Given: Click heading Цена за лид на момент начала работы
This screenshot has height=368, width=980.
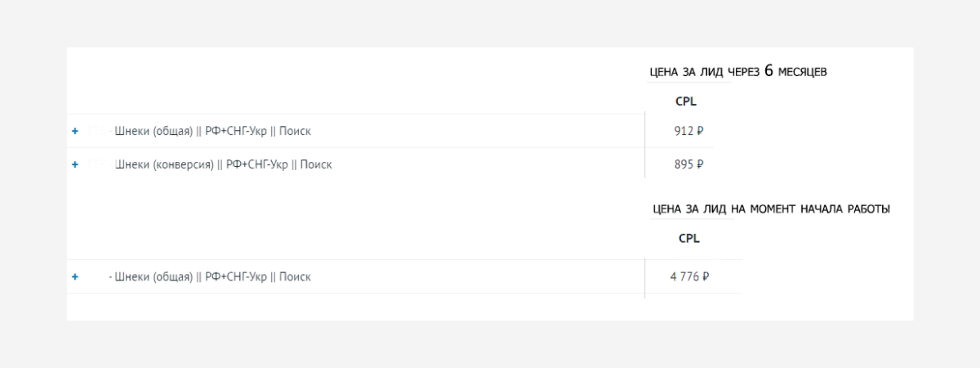Looking at the screenshot, I should pyautogui.click(x=772, y=209).
